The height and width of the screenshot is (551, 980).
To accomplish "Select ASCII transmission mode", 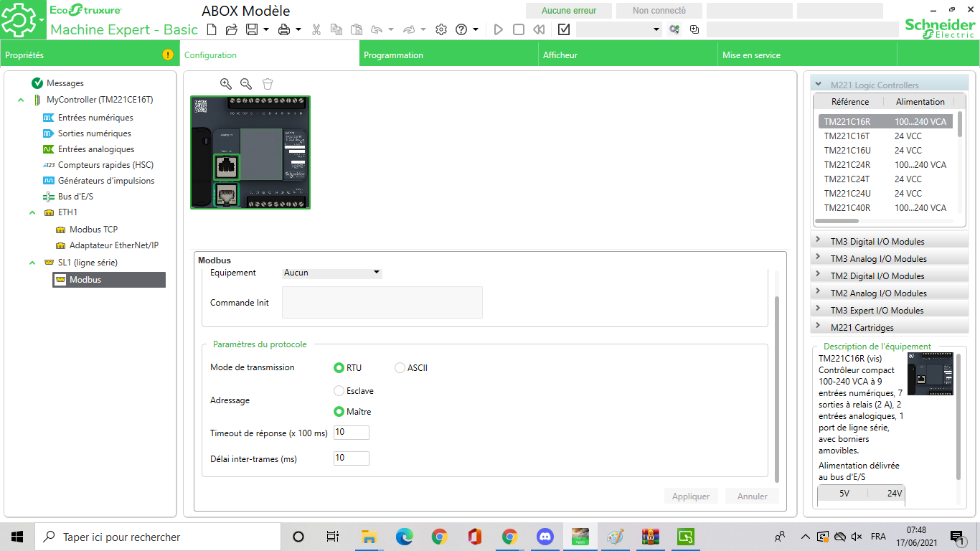I will [x=400, y=368].
